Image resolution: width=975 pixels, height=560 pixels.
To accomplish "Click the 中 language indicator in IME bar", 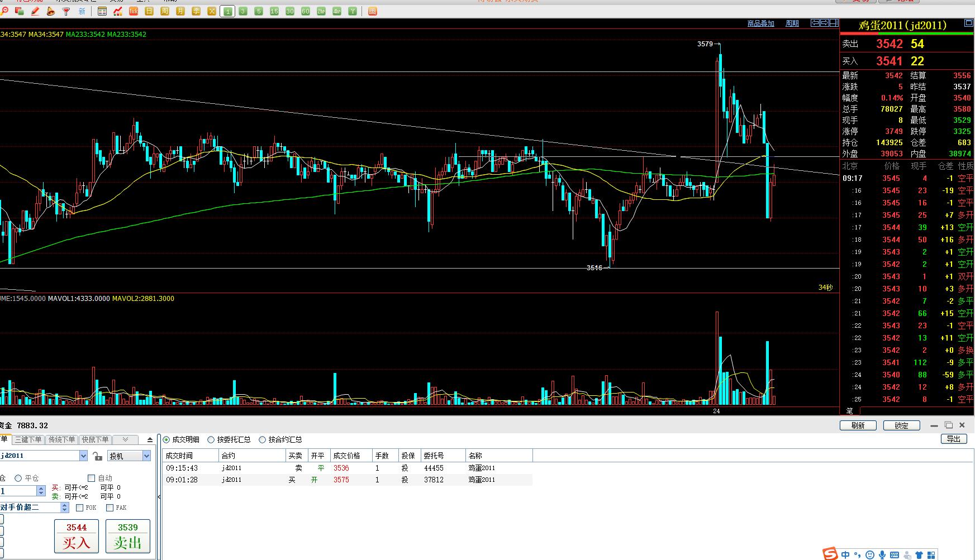I will [845, 554].
